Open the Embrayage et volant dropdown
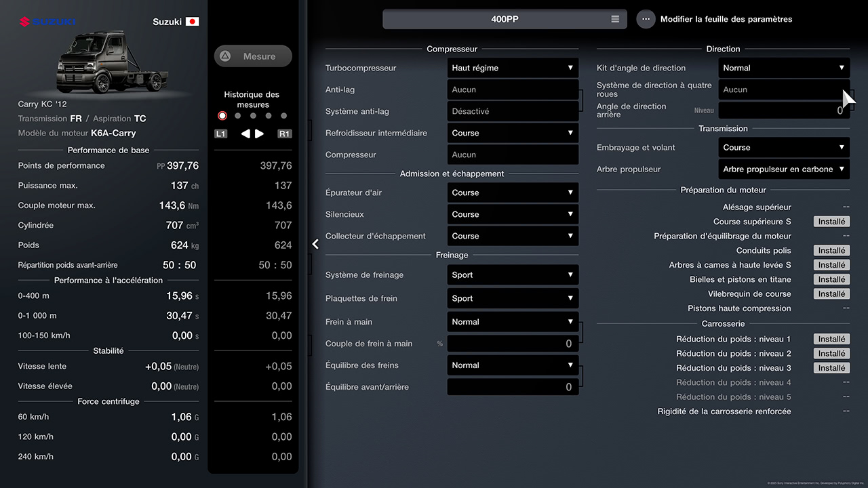The width and height of the screenshot is (868, 488). pos(784,147)
